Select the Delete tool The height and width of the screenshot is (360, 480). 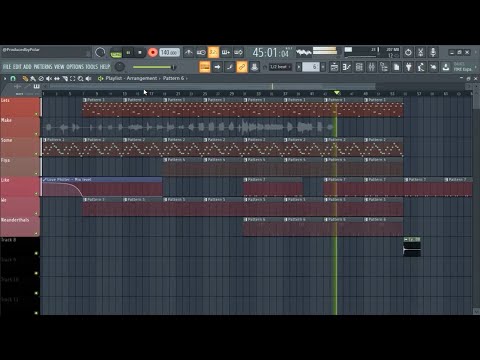point(41,79)
